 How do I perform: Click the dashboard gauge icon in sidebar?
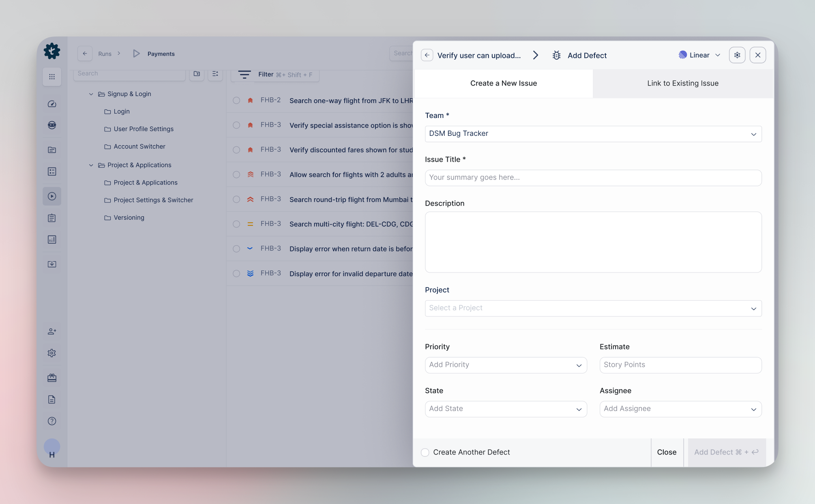coord(52,104)
